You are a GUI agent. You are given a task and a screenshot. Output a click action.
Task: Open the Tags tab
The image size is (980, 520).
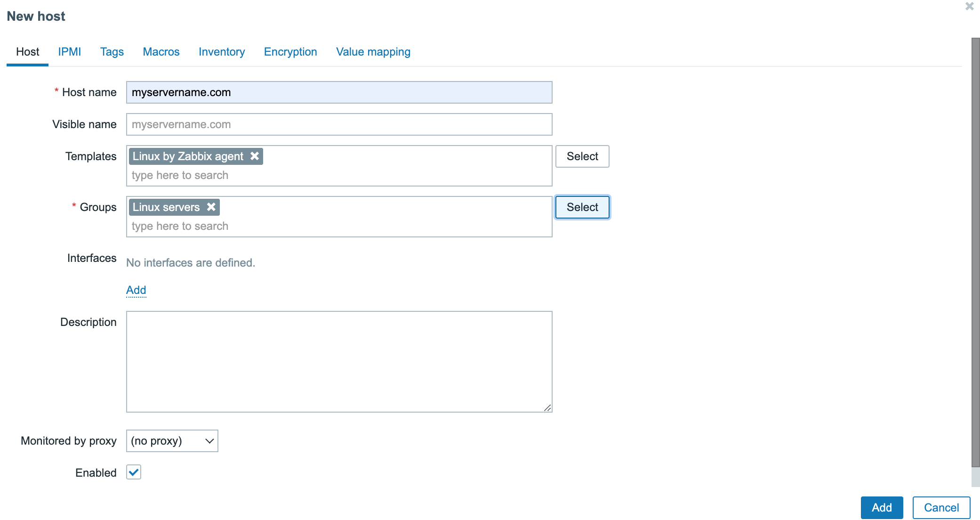(x=112, y=52)
